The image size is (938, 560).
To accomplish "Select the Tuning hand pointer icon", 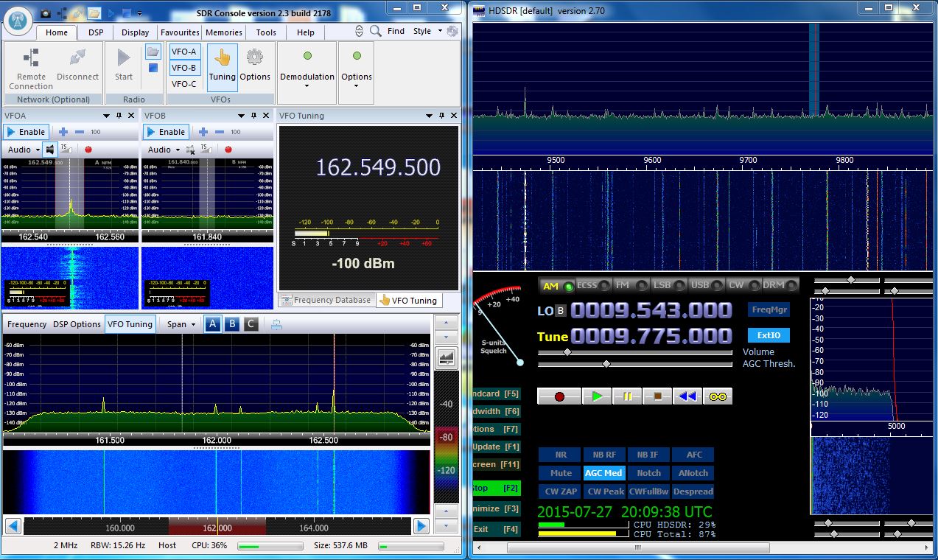I will point(222,57).
